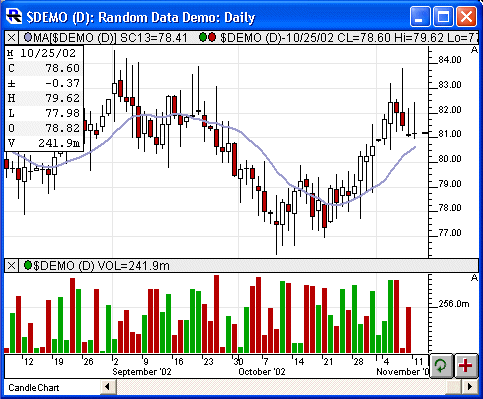Click the scroll left arrow
Viewport: 483px width, 399px height.
[108, 387]
